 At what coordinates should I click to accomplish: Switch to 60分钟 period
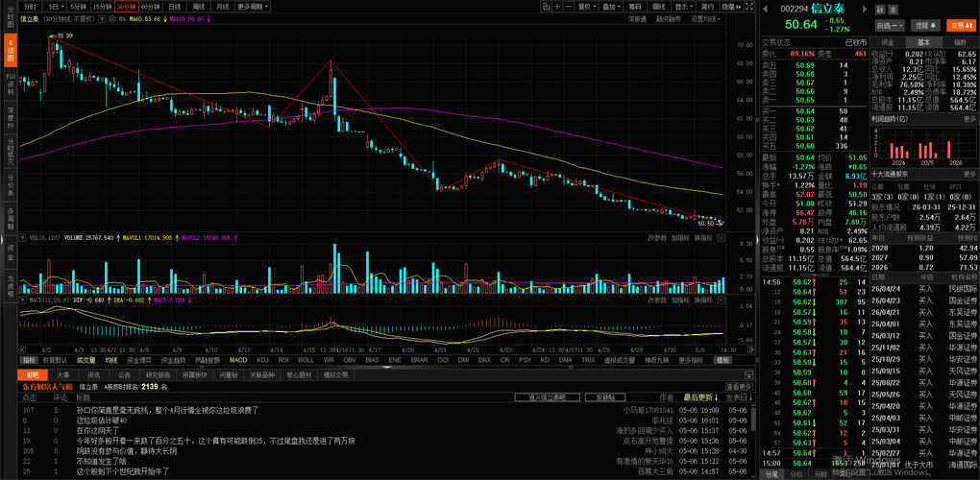(151, 7)
